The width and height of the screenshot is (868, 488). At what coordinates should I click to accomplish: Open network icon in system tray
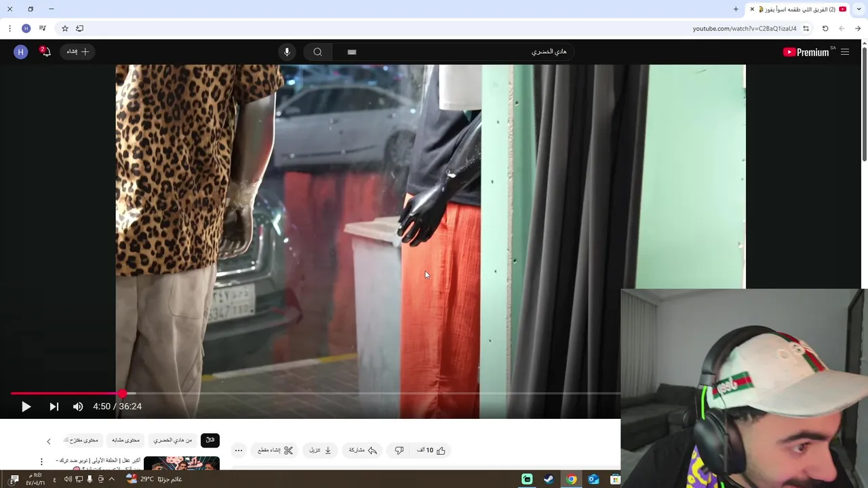[79, 479]
